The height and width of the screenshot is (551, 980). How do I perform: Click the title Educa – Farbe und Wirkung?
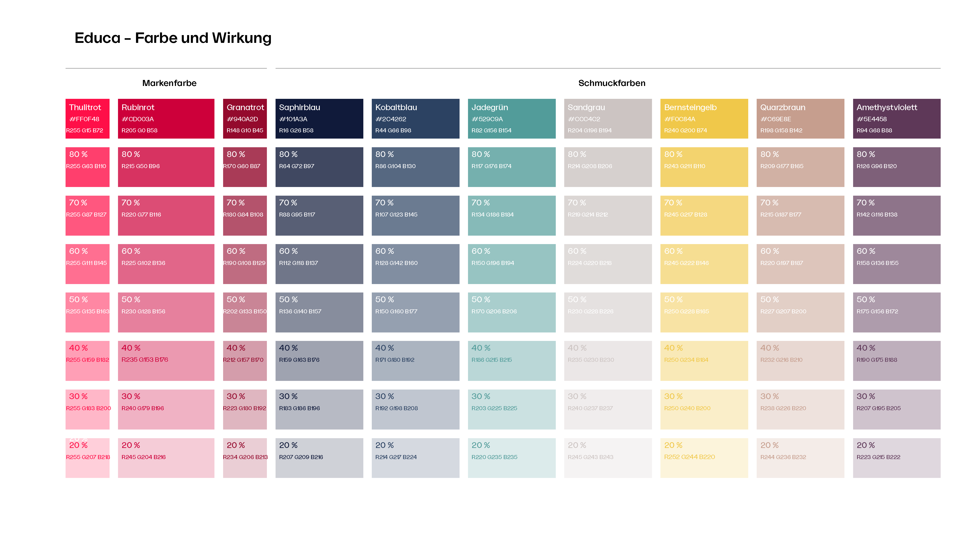point(173,38)
